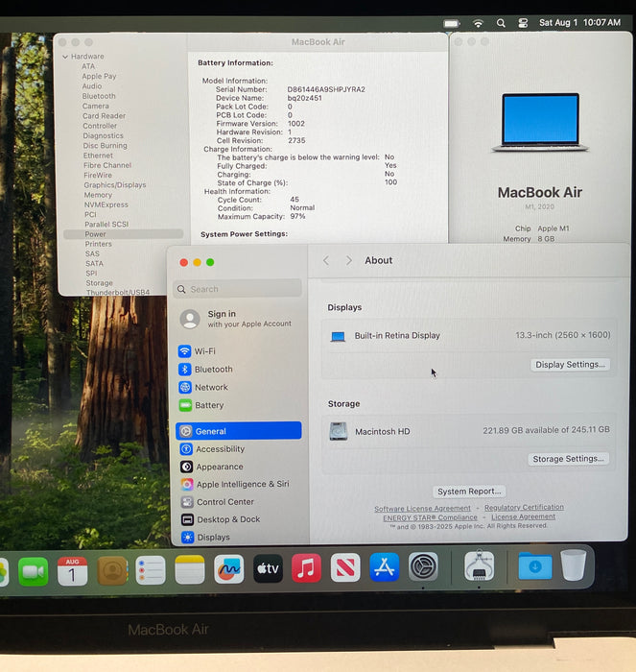The height and width of the screenshot is (672, 636).
Task: Click the battery serial number D861446A9SHPJYRA2
Action: (x=326, y=89)
